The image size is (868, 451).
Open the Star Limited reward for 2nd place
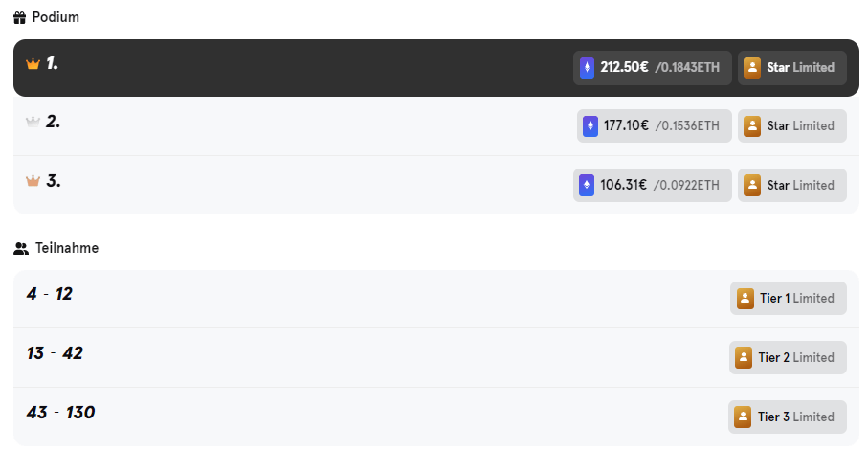(x=792, y=125)
